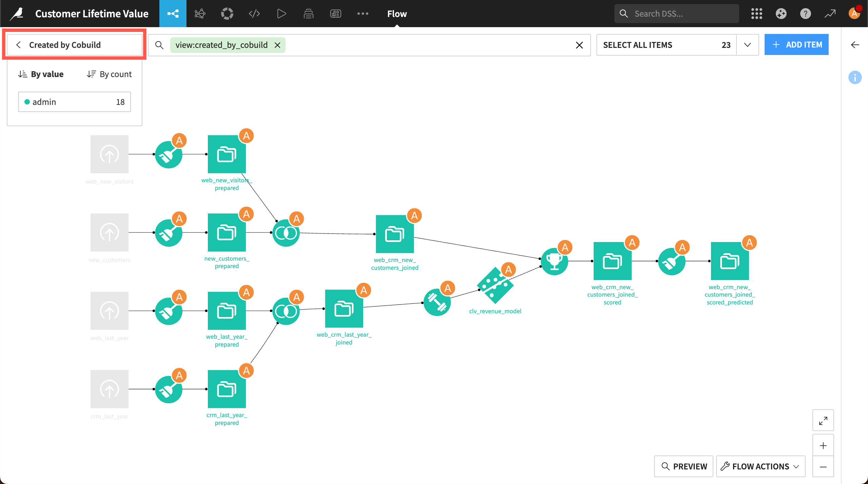Select prepare recipe before scored_predicted dataset
Viewport: 868px width, 484px height.
(672, 261)
